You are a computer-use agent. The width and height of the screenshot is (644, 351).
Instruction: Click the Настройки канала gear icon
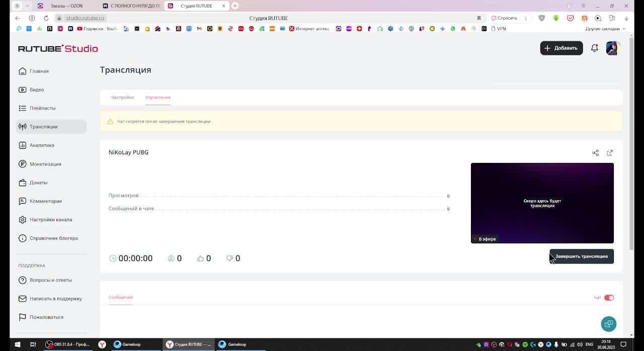22,220
